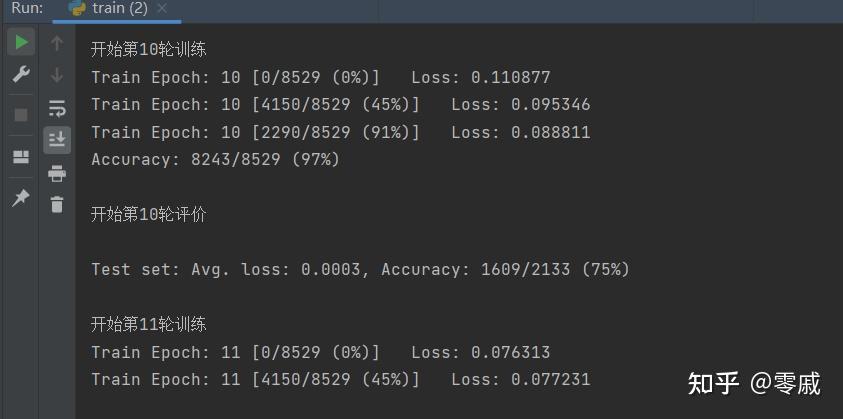
Task: Close the train (2) tab
Action: point(162,9)
